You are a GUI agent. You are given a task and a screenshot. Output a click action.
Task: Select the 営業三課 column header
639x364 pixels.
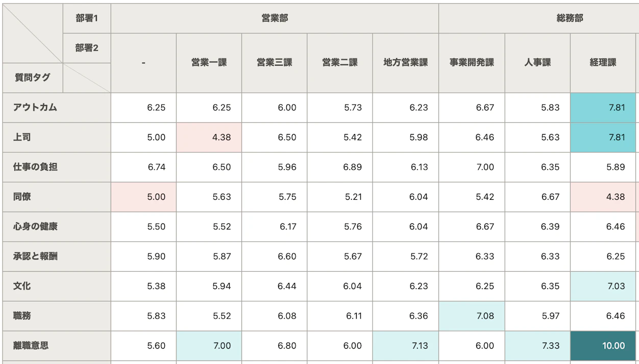[274, 63]
